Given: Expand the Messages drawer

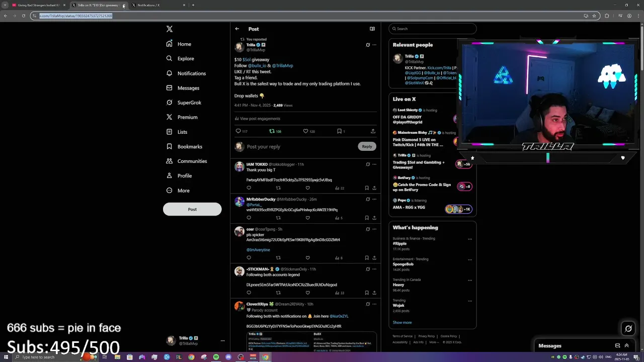Looking at the screenshot, I should [x=626, y=345].
